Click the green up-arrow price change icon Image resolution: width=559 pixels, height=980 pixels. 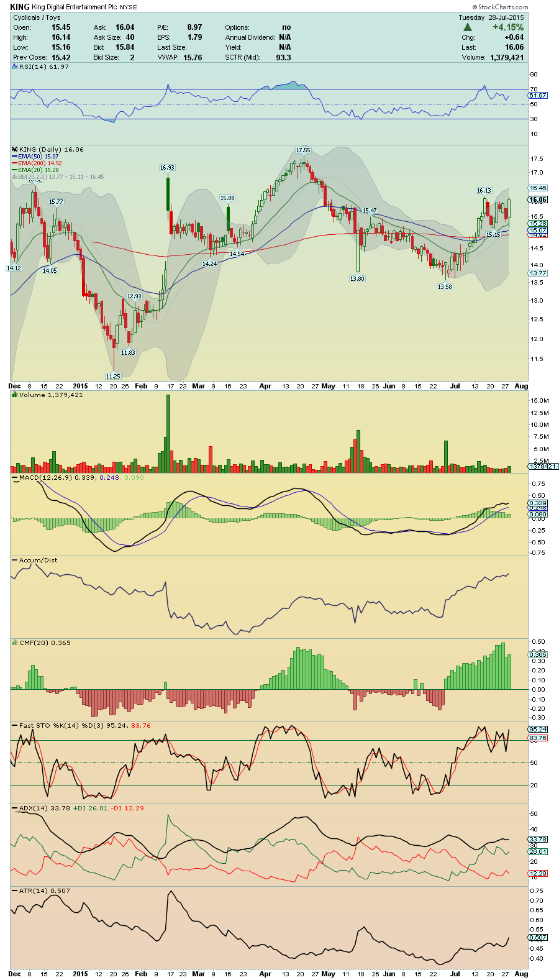point(468,27)
